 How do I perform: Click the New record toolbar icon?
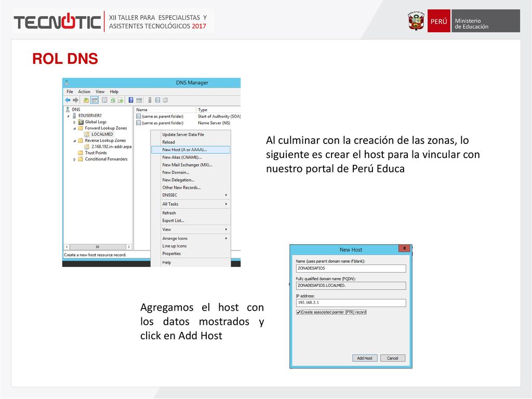157,100
